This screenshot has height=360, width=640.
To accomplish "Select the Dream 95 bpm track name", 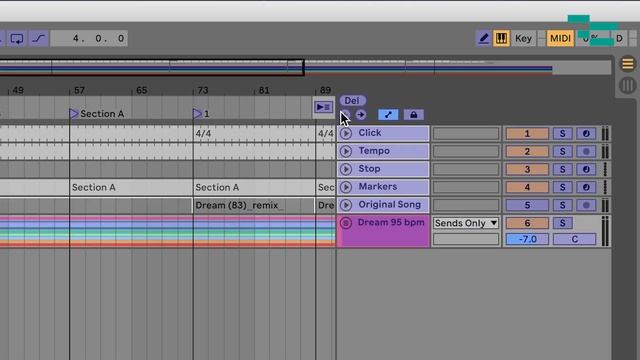I will tap(391, 222).
